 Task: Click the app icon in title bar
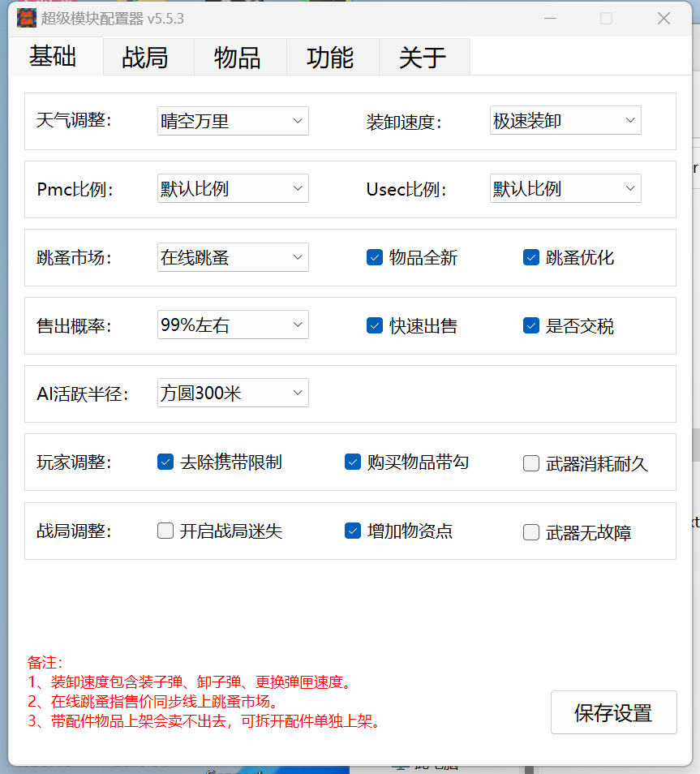coord(27,18)
